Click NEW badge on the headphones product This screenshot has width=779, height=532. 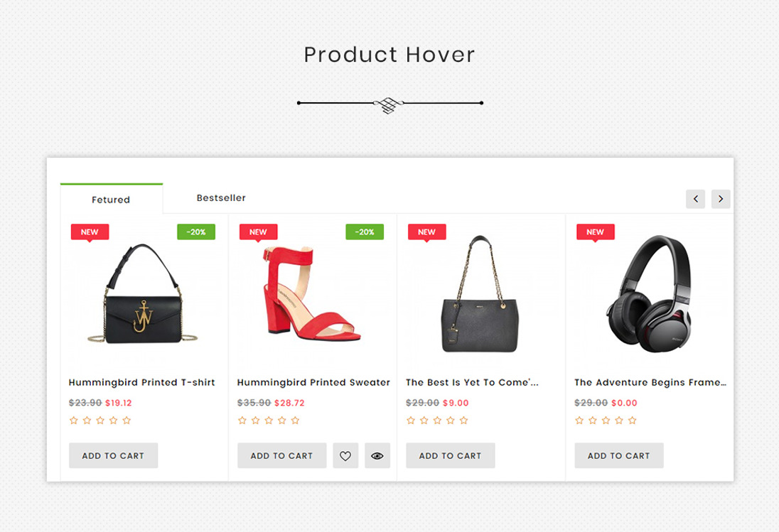[595, 232]
